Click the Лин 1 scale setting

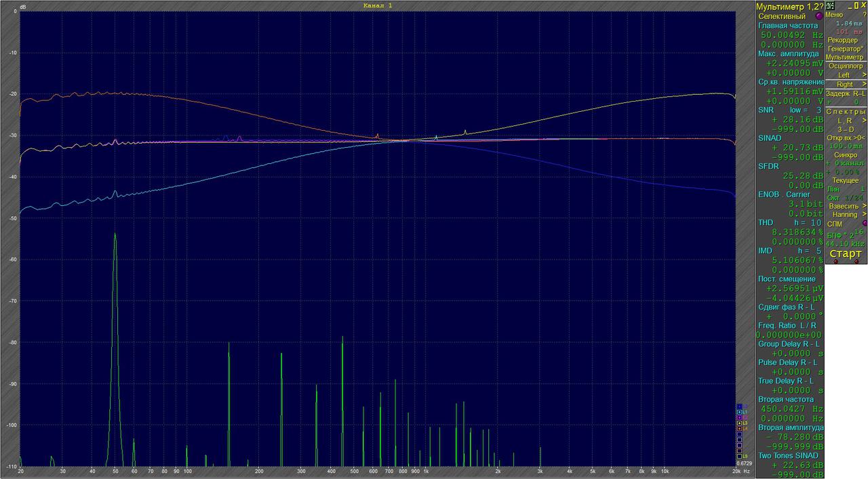845,189
